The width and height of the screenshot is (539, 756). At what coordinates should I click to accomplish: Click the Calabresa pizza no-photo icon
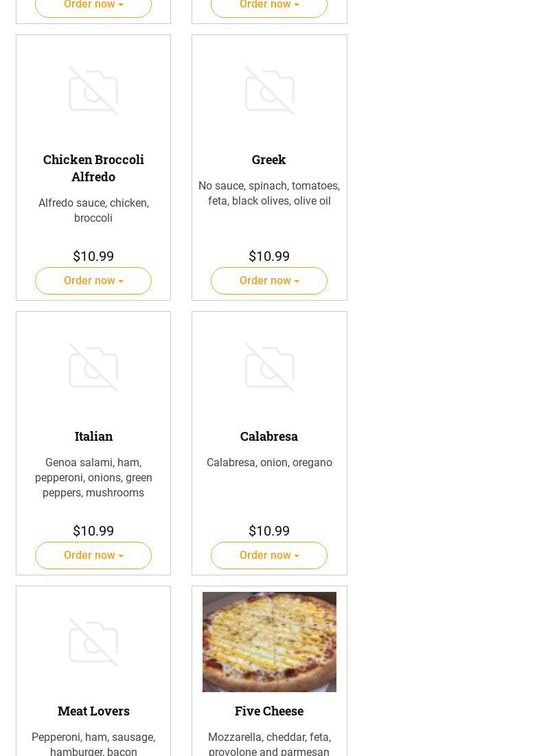[269, 367]
